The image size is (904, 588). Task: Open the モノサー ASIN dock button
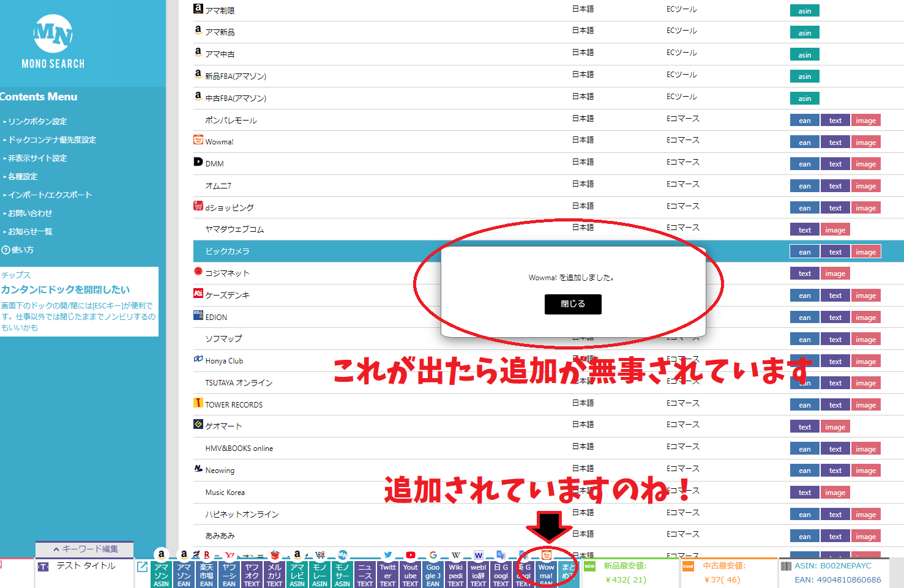click(x=342, y=575)
